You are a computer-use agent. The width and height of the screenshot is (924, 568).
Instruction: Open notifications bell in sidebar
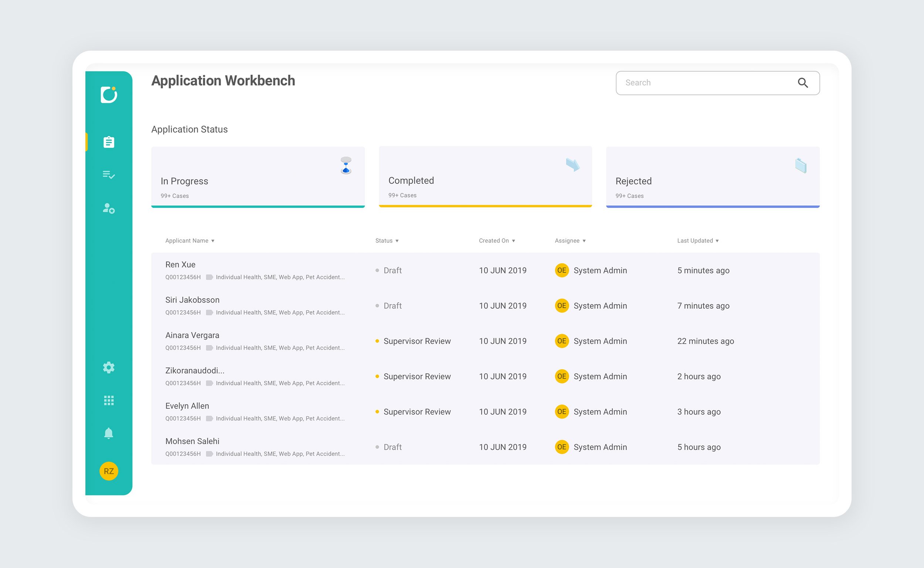(x=109, y=433)
